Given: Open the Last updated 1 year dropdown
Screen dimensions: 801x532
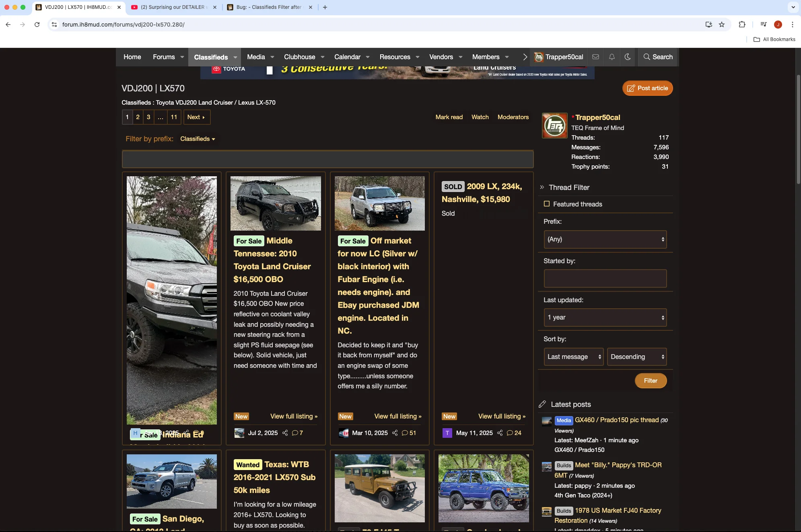Looking at the screenshot, I should (605, 318).
